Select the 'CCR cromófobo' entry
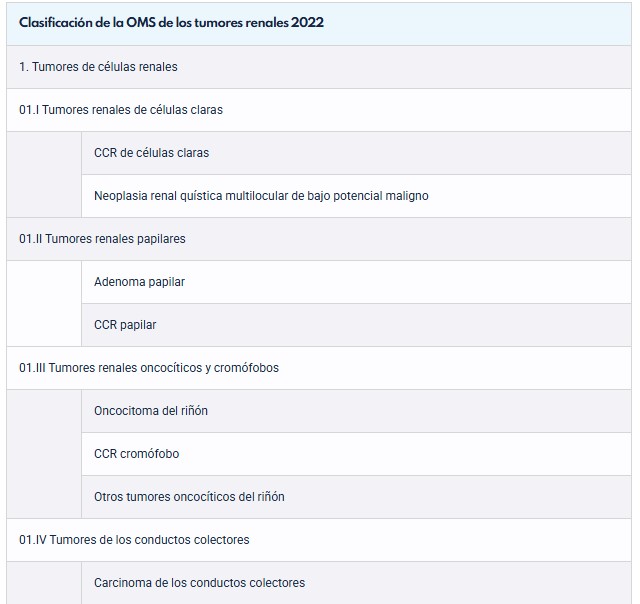 click(136, 454)
